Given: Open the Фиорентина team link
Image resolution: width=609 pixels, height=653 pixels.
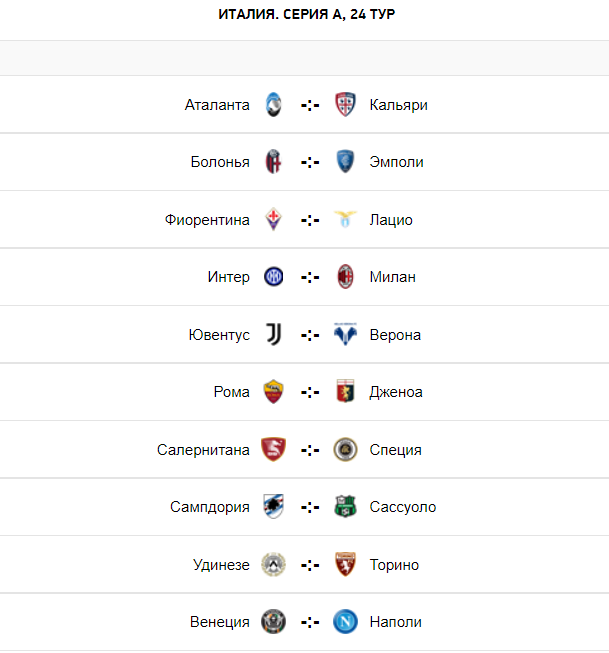Looking at the screenshot, I should [x=207, y=220].
